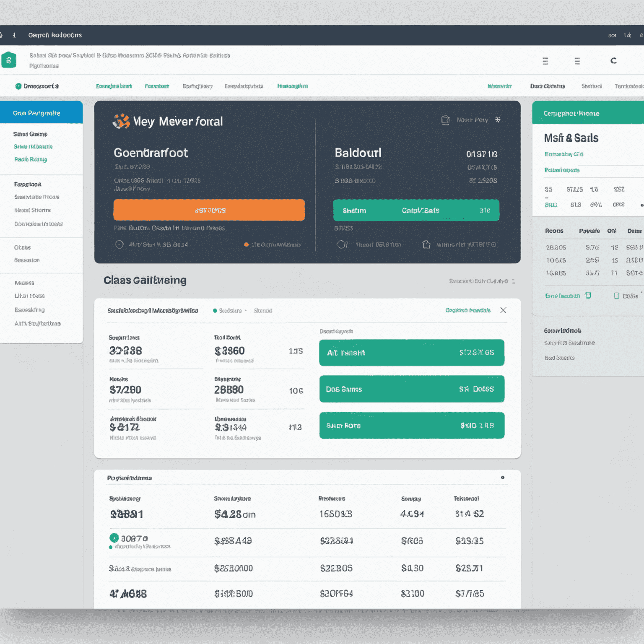Image resolution: width=644 pixels, height=644 pixels.
Task: Switch to the 'Daas Ctntstns' tab
Action: (x=548, y=86)
